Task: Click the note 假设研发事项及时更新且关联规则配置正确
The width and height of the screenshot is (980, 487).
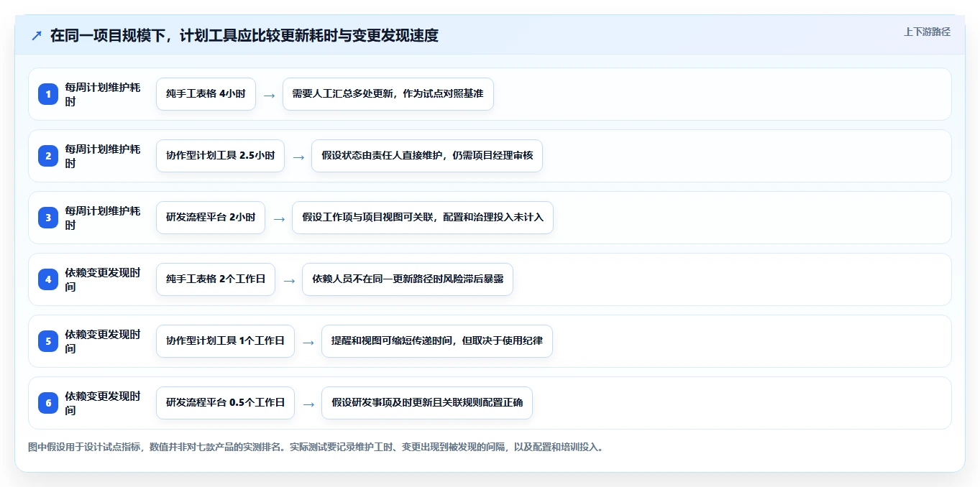Action: tap(427, 403)
